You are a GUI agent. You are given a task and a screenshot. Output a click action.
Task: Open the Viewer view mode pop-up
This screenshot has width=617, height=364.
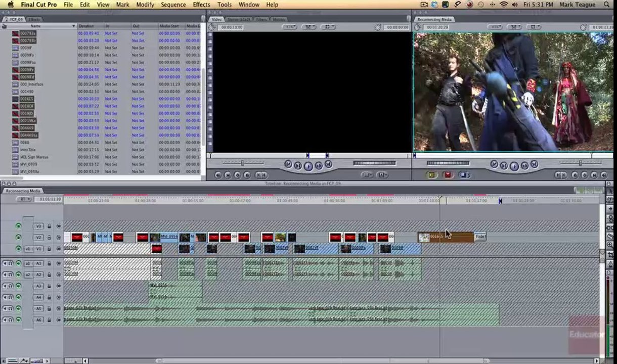click(x=328, y=27)
